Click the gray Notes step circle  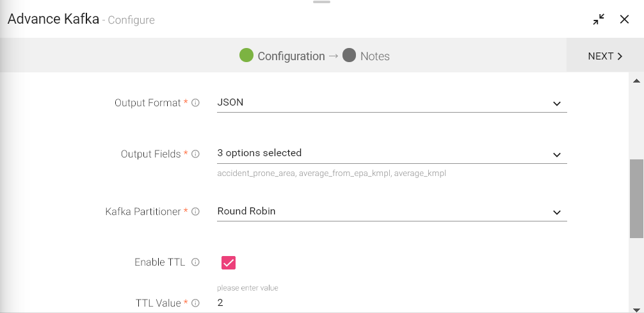pyautogui.click(x=349, y=56)
